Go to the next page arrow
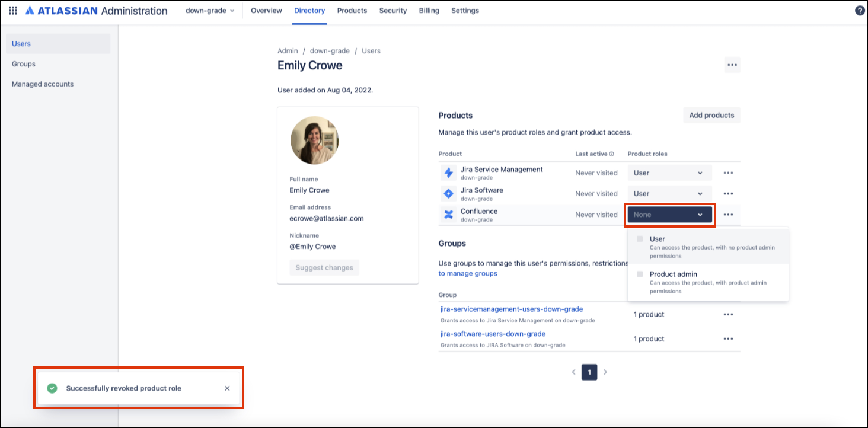 click(605, 372)
